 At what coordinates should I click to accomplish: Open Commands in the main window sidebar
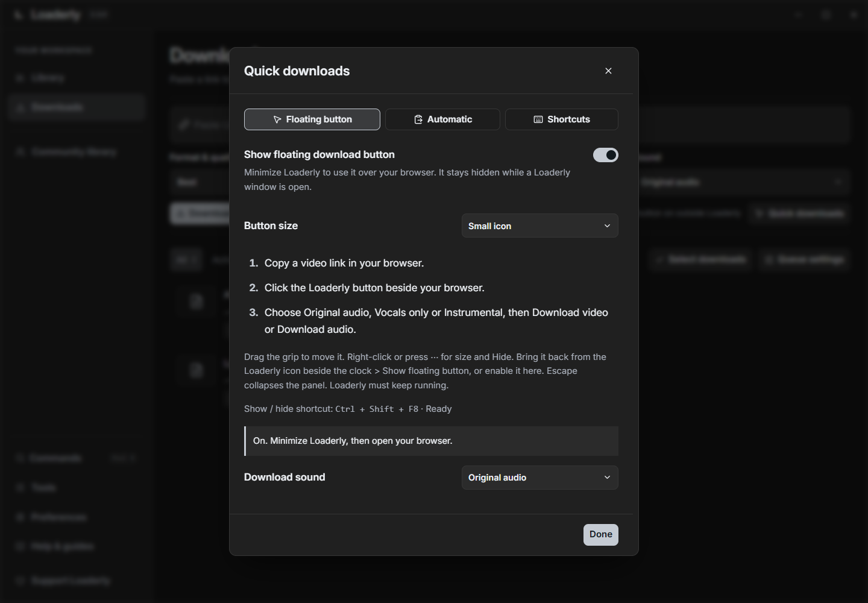77,458
